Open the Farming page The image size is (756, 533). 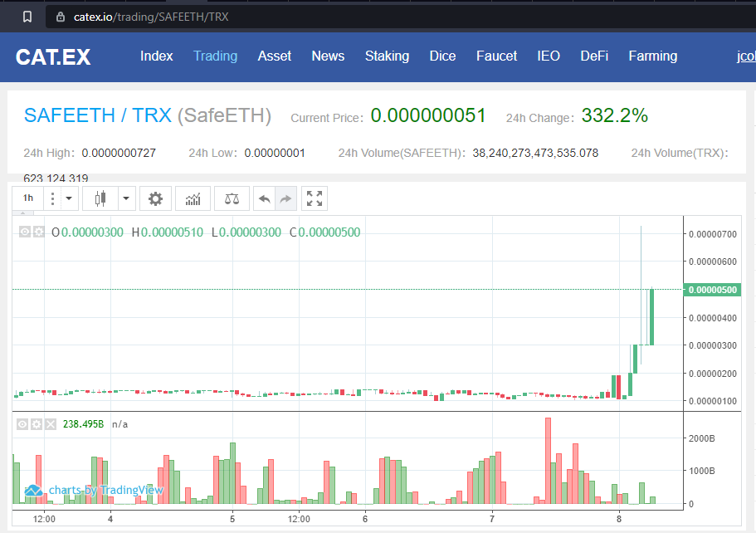[x=653, y=56]
